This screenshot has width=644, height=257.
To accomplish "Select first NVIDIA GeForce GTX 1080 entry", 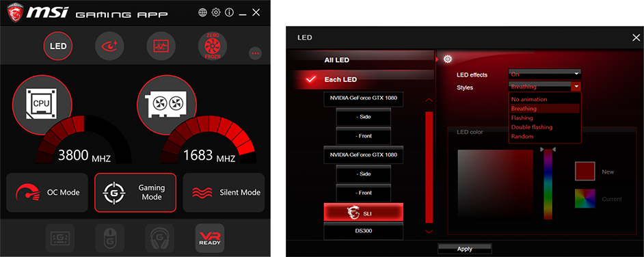I will (x=364, y=98).
